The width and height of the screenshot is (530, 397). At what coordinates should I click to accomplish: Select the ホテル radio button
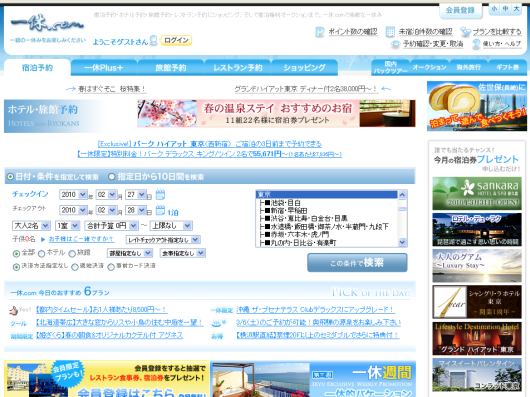pos(42,253)
